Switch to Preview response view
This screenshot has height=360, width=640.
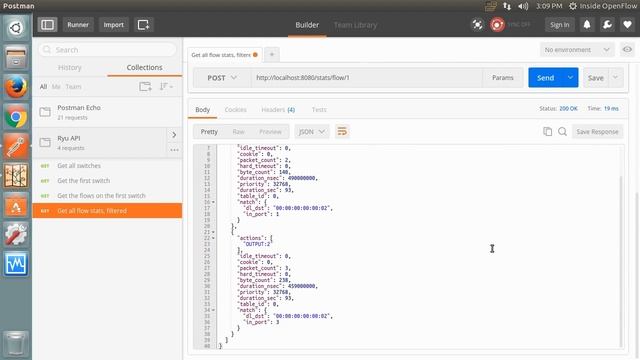[270, 131]
